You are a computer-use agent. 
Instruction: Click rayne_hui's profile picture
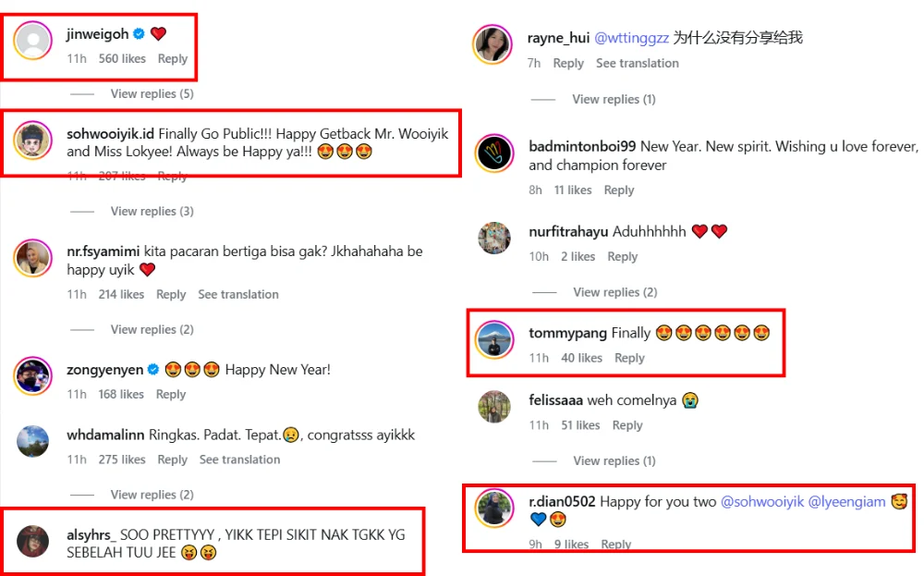493,44
